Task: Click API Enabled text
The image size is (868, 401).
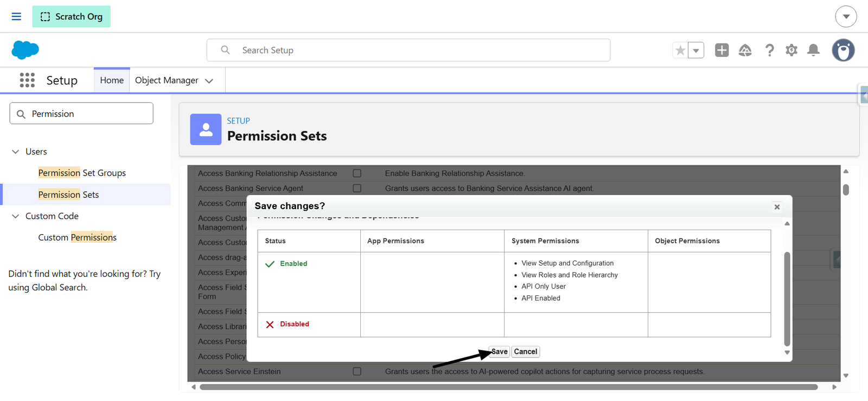Action: tap(541, 298)
